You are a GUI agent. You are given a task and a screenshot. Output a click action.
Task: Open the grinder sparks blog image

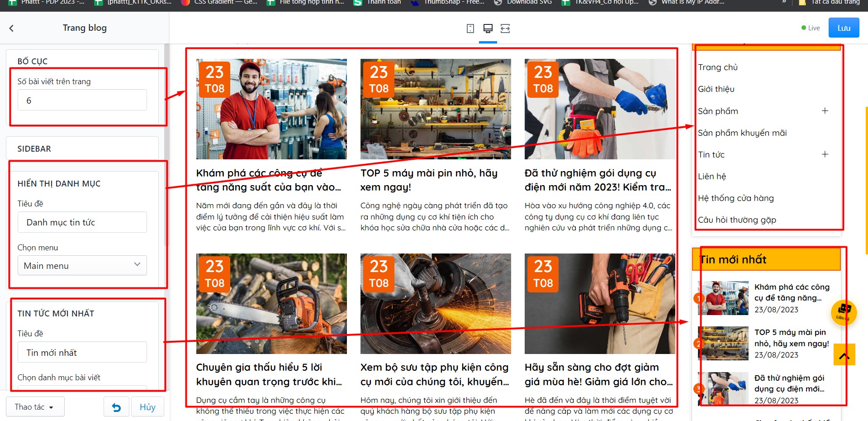436,304
